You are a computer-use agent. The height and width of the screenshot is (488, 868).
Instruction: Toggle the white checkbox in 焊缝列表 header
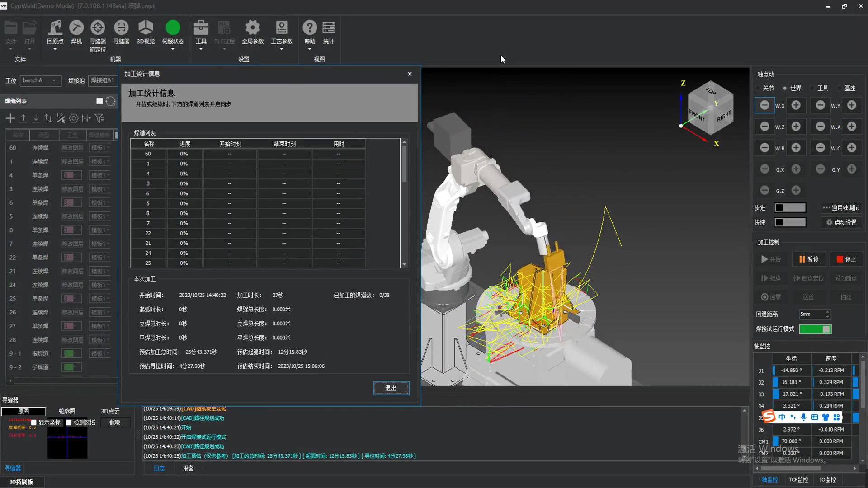[99, 101]
